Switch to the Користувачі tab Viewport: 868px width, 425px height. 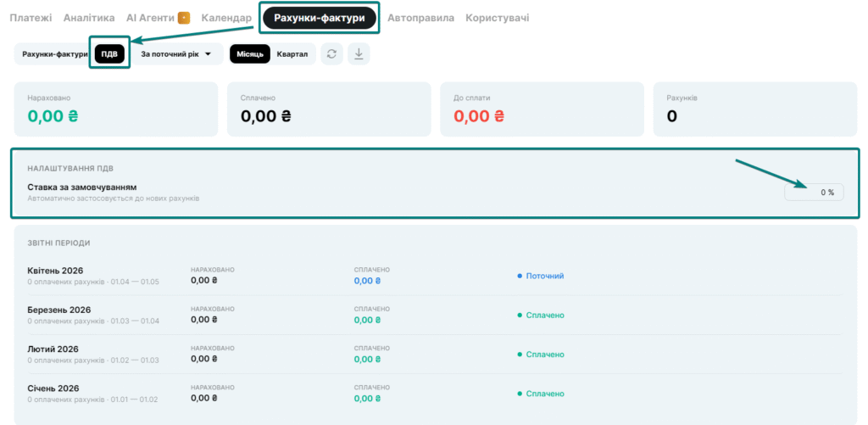[x=497, y=18]
